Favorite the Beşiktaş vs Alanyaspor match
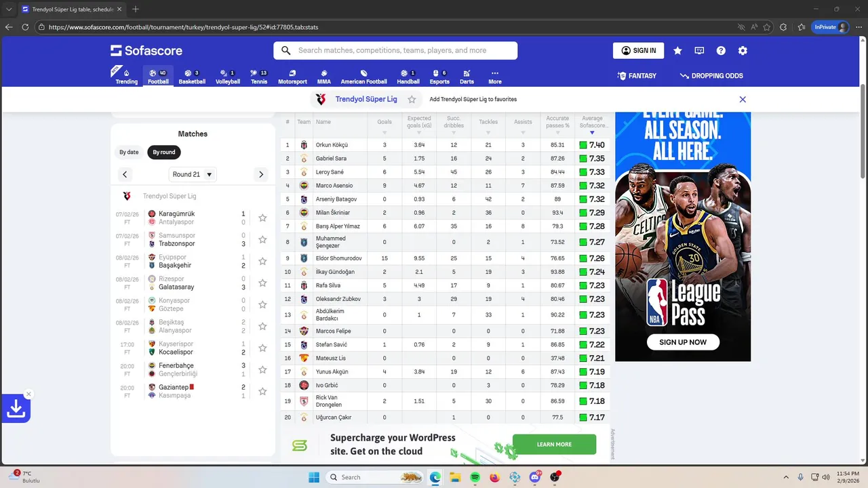 [x=262, y=326]
